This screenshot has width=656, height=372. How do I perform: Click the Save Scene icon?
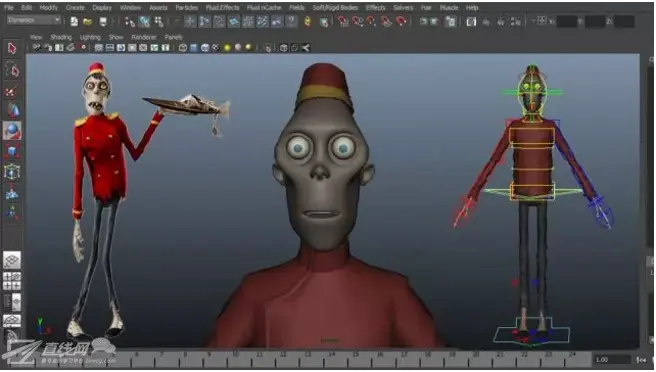tap(103, 21)
